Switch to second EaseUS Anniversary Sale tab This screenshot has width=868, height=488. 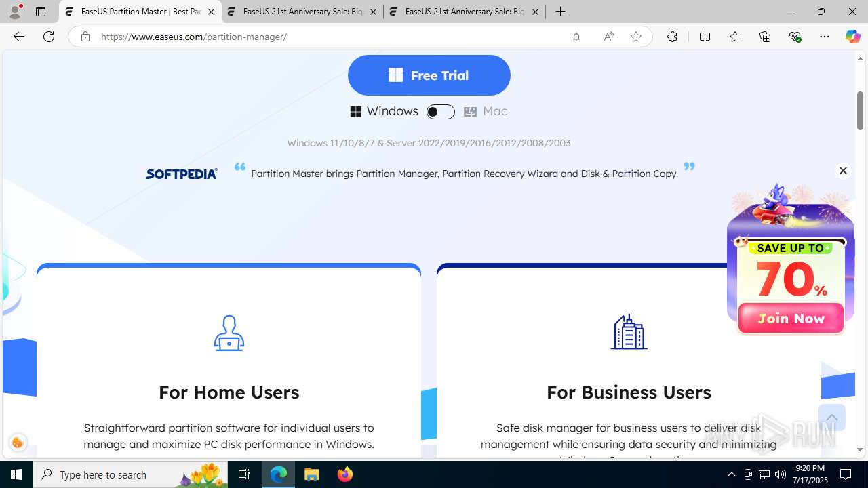pyautogui.click(x=302, y=12)
